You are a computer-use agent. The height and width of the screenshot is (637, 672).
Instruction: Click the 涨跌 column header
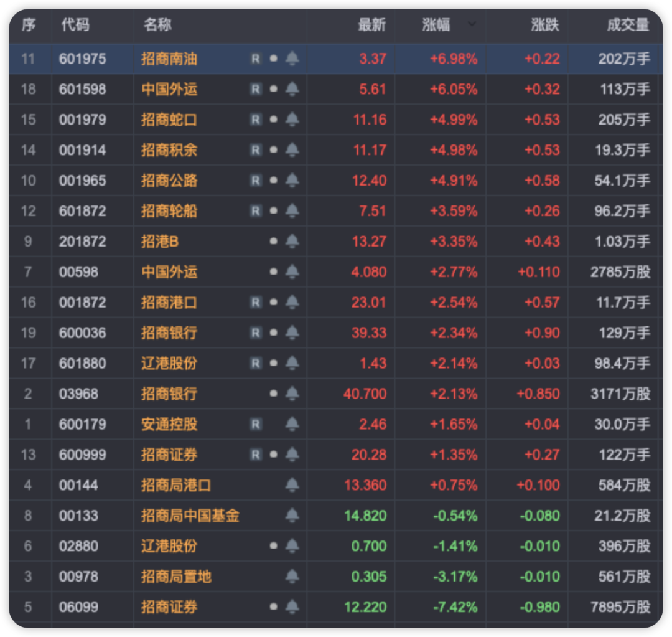[544, 25]
